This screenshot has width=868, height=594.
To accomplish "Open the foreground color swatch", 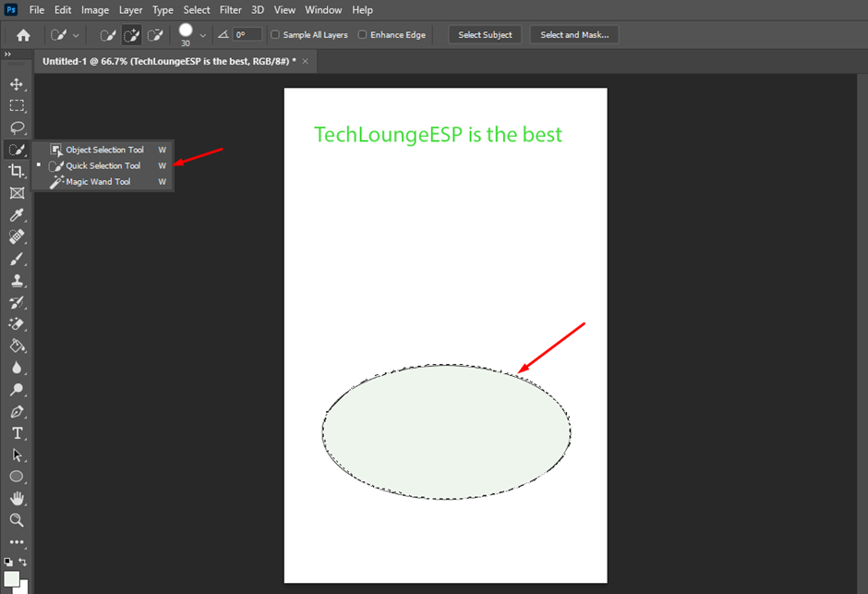I will [x=10, y=579].
